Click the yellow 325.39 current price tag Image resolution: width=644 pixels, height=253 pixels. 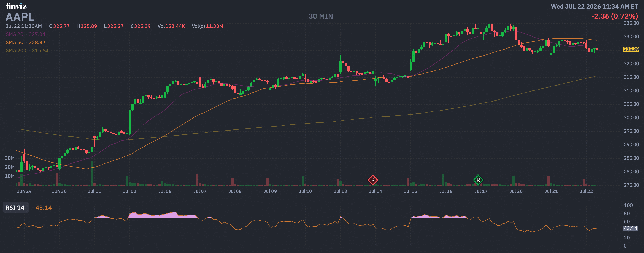631,49
